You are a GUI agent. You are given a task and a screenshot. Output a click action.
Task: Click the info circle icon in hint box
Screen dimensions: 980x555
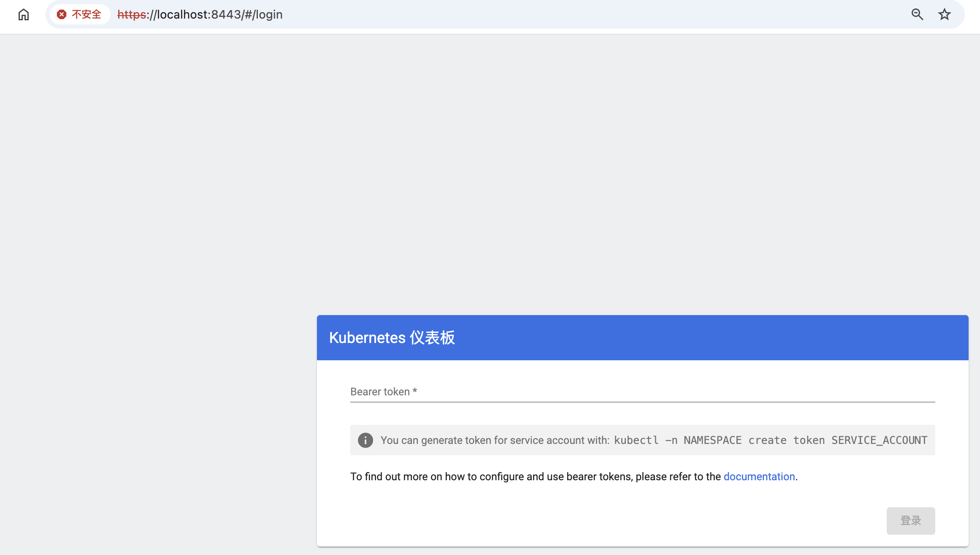coord(365,440)
